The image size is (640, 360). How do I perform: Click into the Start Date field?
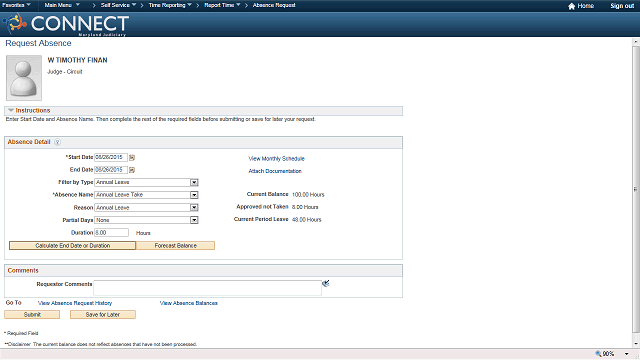pyautogui.click(x=111, y=157)
